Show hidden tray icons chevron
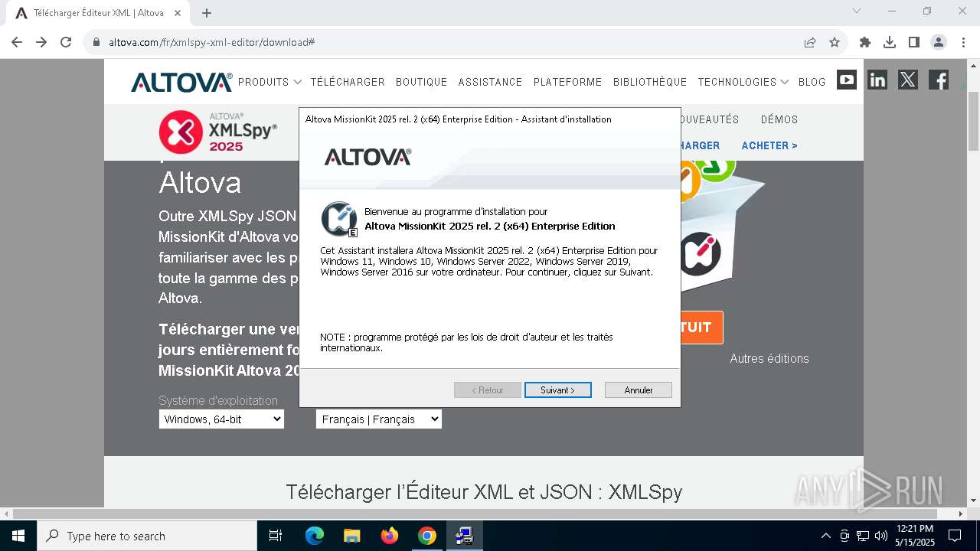The image size is (980, 551). pyautogui.click(x=825, y=536)
